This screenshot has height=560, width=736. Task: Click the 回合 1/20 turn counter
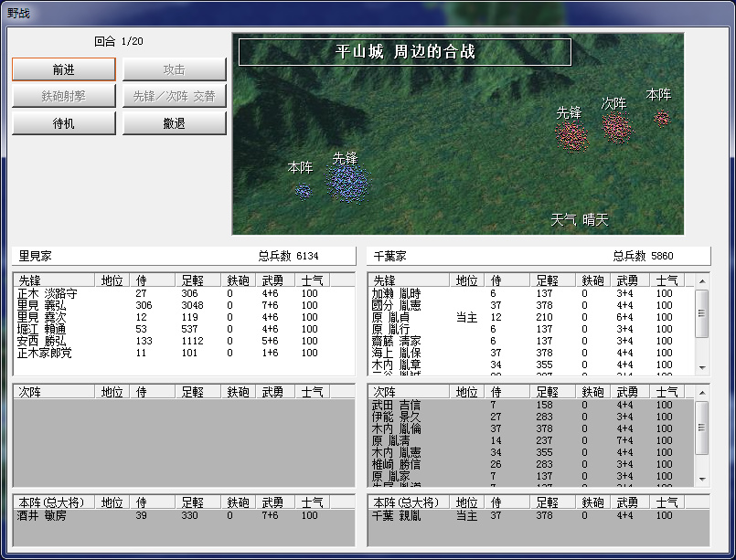click(x=119, y=41)
